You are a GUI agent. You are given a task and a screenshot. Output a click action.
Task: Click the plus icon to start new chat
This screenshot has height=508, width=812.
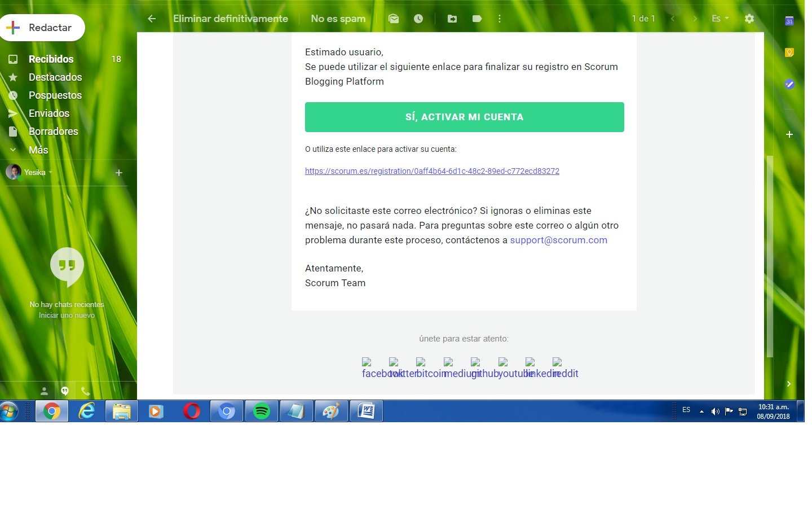[x=119, y=173]
